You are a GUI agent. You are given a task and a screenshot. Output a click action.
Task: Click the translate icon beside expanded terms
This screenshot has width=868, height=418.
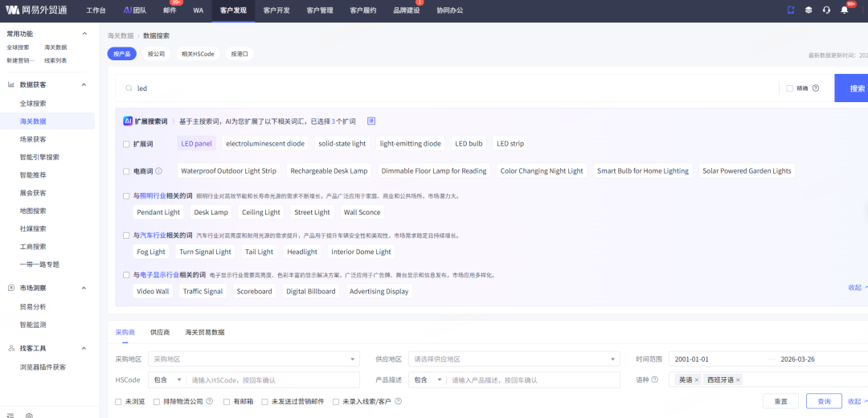coord(371,121)
